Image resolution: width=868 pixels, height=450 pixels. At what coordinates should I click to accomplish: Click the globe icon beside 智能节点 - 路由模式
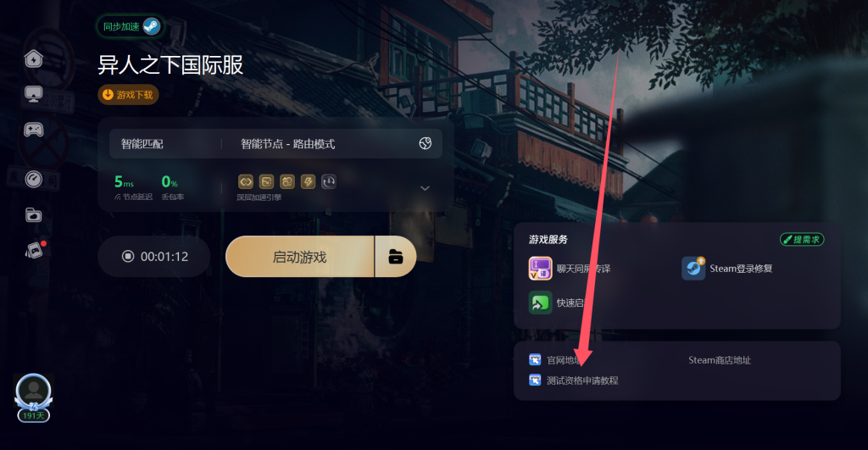(426, 143)
